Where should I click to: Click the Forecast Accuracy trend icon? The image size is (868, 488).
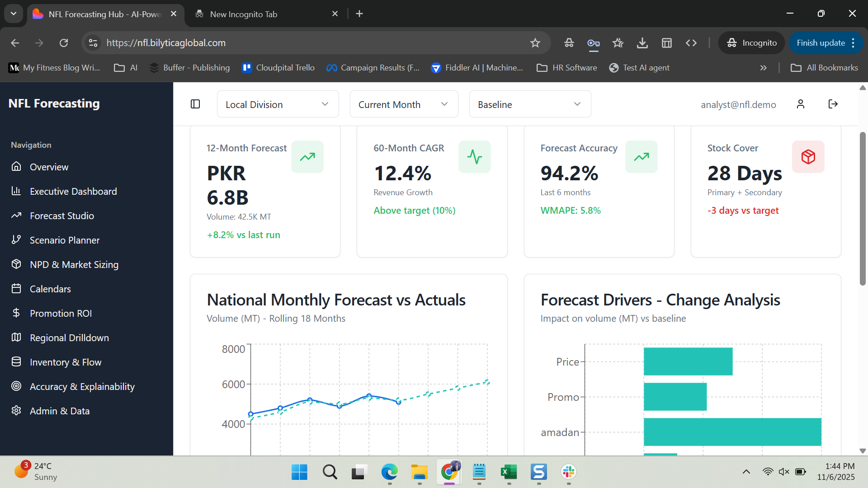coord(641,157)
